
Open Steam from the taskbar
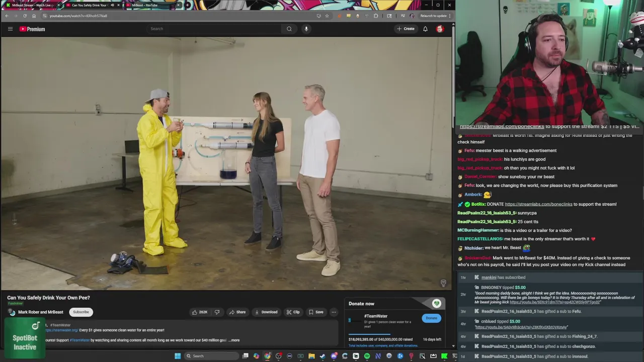pos(323,356)
